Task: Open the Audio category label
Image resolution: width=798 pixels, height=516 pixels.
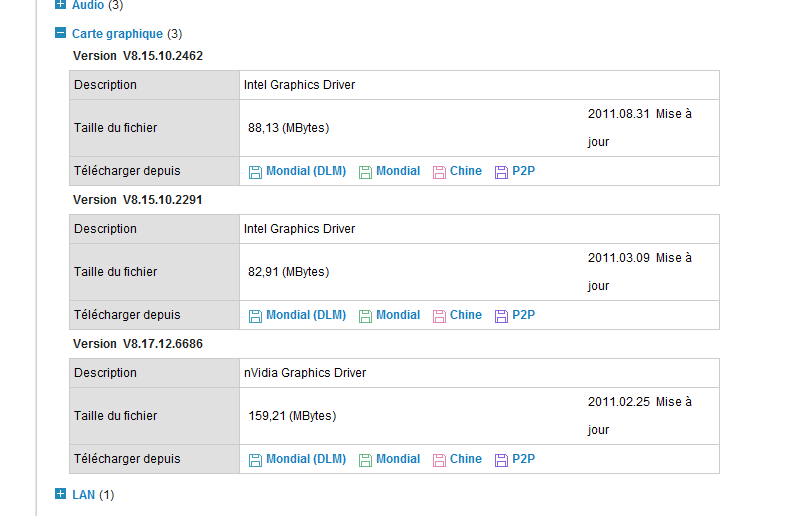Action: tap(88, 6)
